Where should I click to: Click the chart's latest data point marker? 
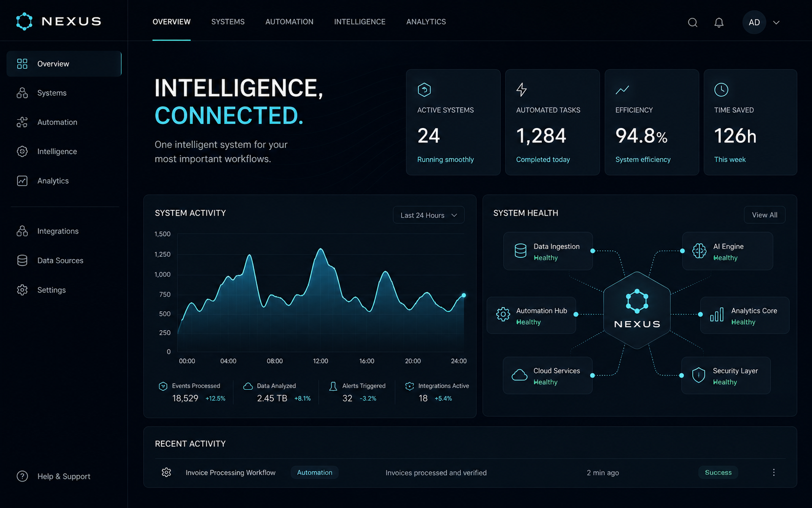[x=464, y=295]
